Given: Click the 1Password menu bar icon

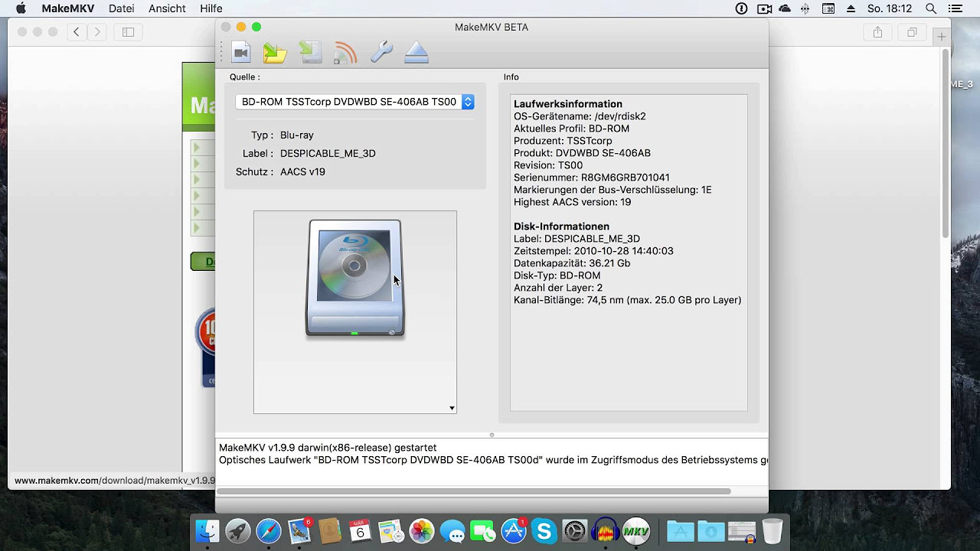Looking at the screenshot, I should pos(741,8).
